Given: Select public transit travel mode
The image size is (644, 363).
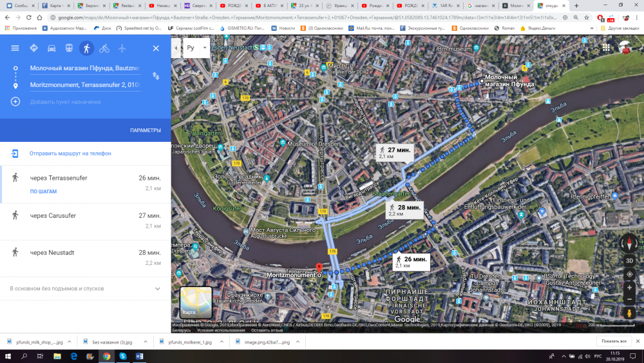Looking at the screenshot, I should point(69,48).
